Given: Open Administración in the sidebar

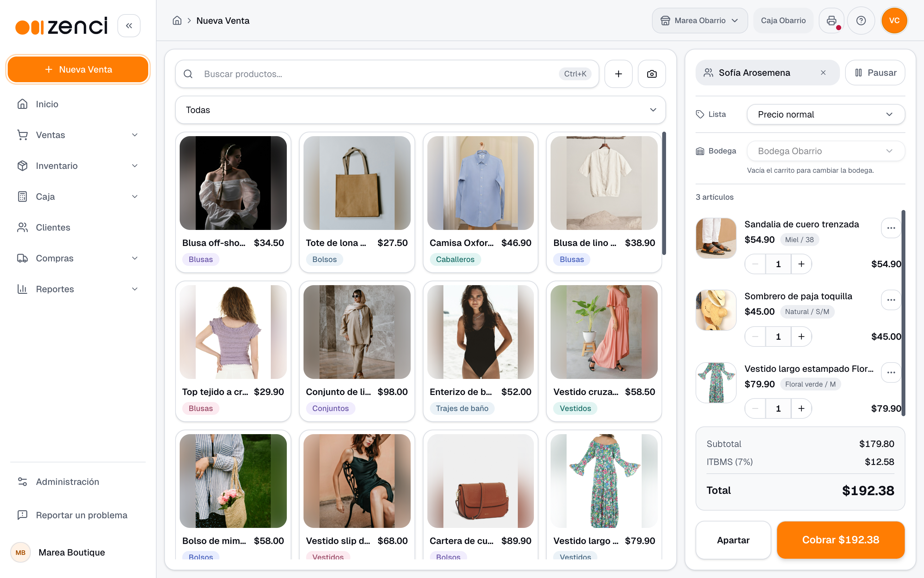Looking at the screenshot, I should coord(78,482).
